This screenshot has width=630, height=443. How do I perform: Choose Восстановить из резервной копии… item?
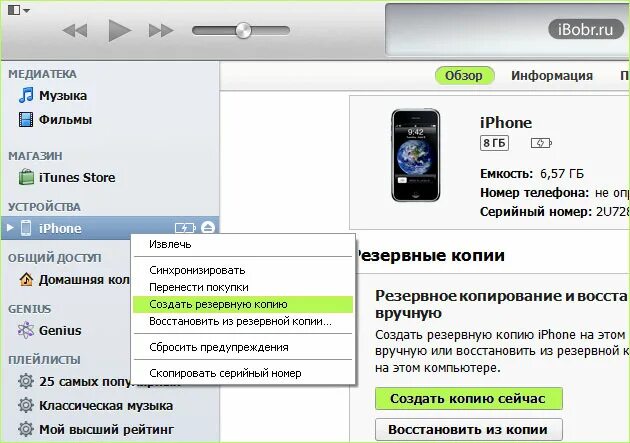coord(243,321)
